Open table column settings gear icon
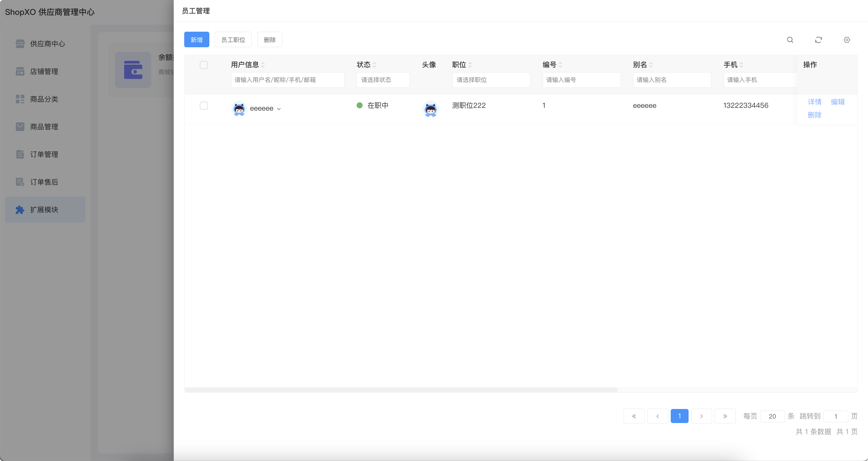 coord(846,40)
